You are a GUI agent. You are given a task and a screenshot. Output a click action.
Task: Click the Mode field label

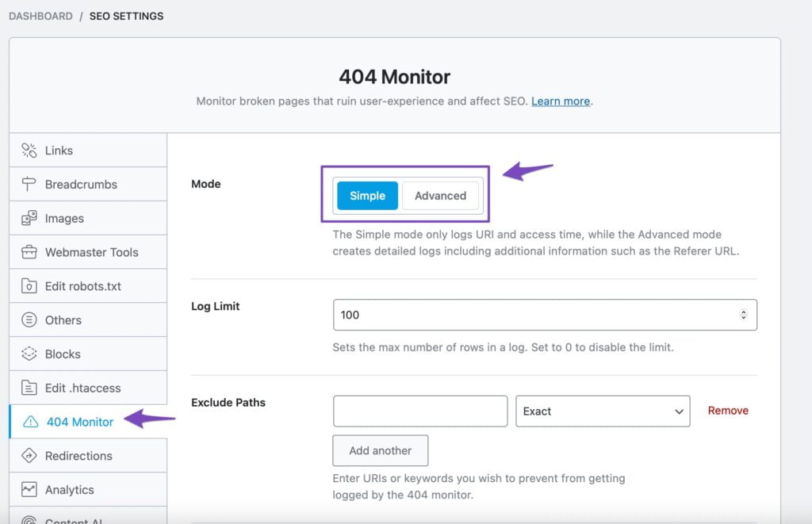coord(206,184)
